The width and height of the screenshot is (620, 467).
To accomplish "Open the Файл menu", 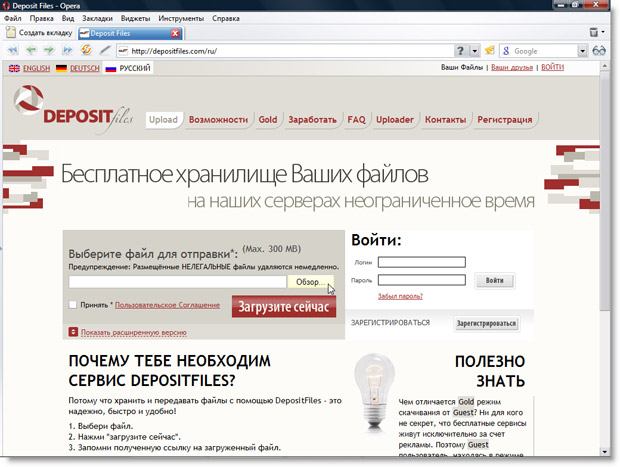I will tap(13, 18).
